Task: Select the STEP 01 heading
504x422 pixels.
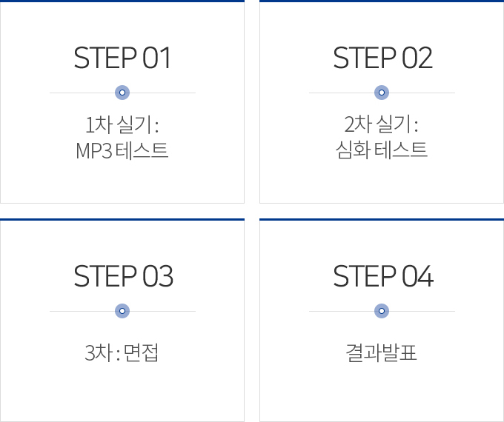Action: point(122,58)
